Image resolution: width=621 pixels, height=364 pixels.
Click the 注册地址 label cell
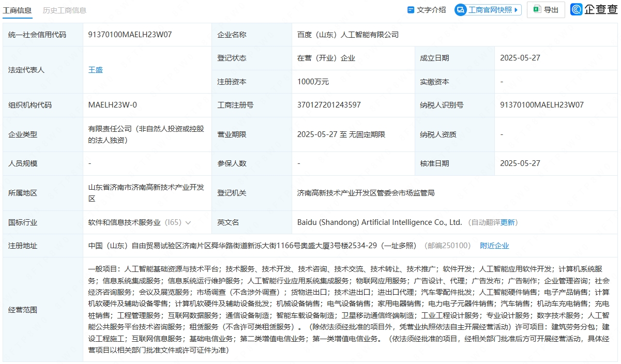(43, 246)
